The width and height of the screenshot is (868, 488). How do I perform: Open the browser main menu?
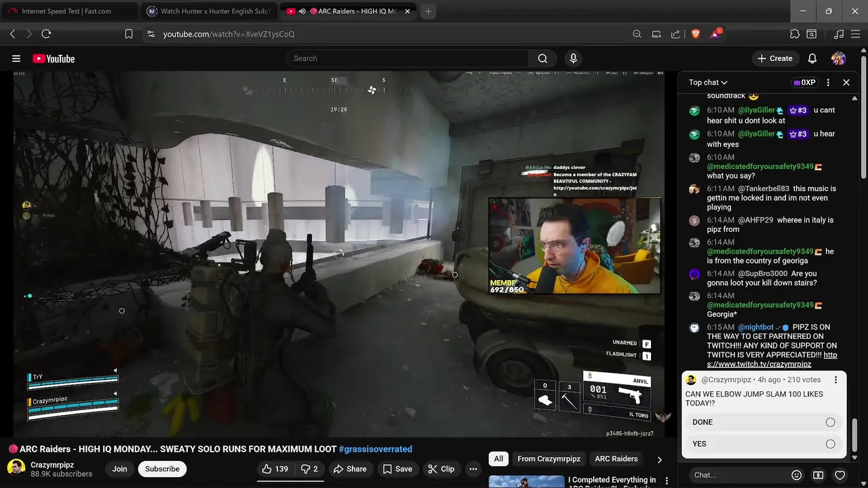pos(855,34)
